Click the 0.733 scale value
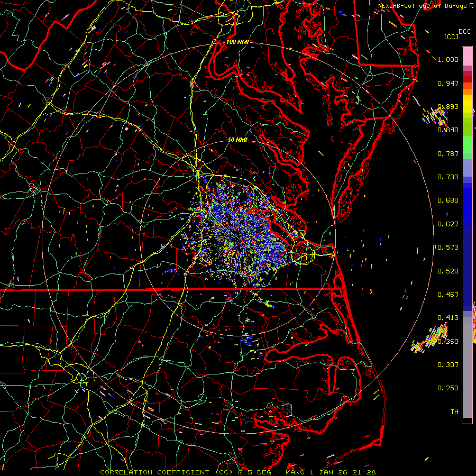This screenshot has height=476, width=476. 448,177
